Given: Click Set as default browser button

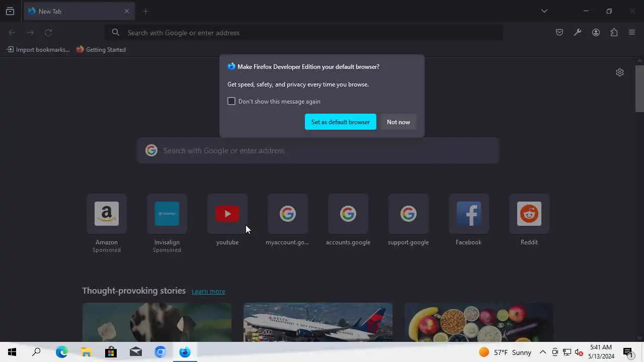Looking at the screenshot, I should point(341,122).
